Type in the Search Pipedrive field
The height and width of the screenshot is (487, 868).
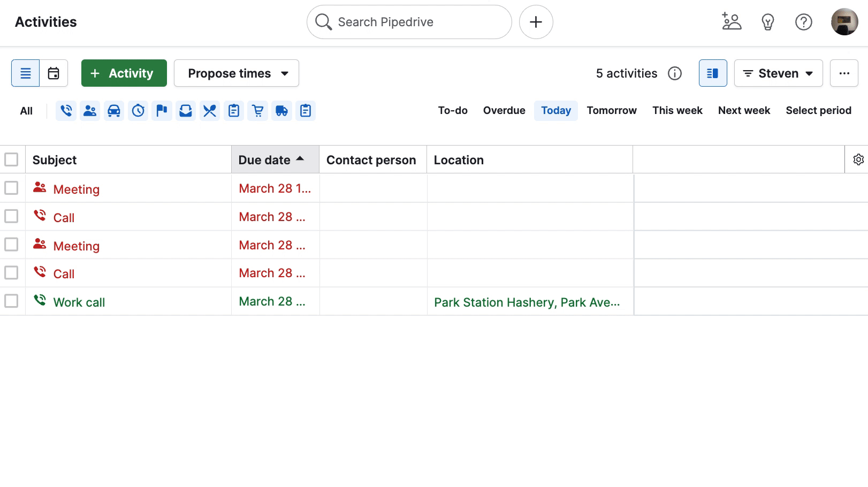408,22
